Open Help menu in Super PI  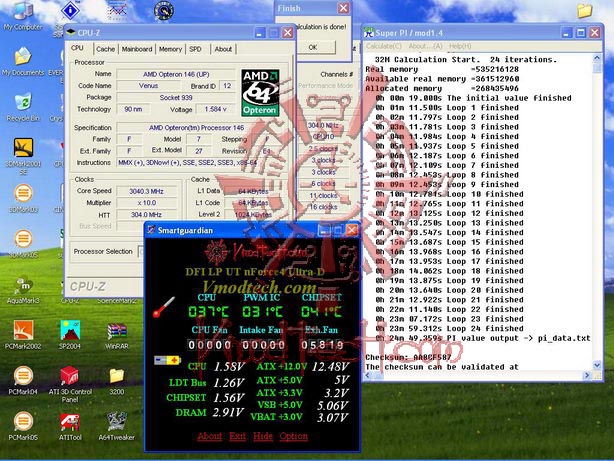coord(460,46)
